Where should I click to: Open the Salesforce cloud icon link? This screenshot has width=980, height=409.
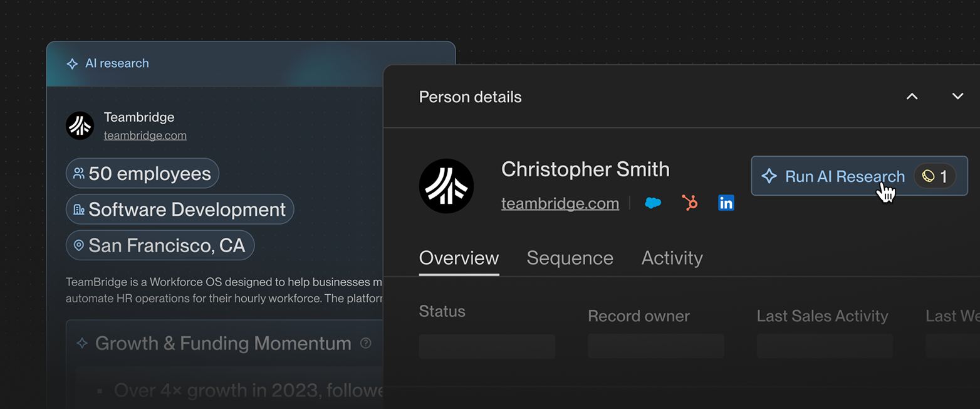pyautogui.click(x=653, y=203)
